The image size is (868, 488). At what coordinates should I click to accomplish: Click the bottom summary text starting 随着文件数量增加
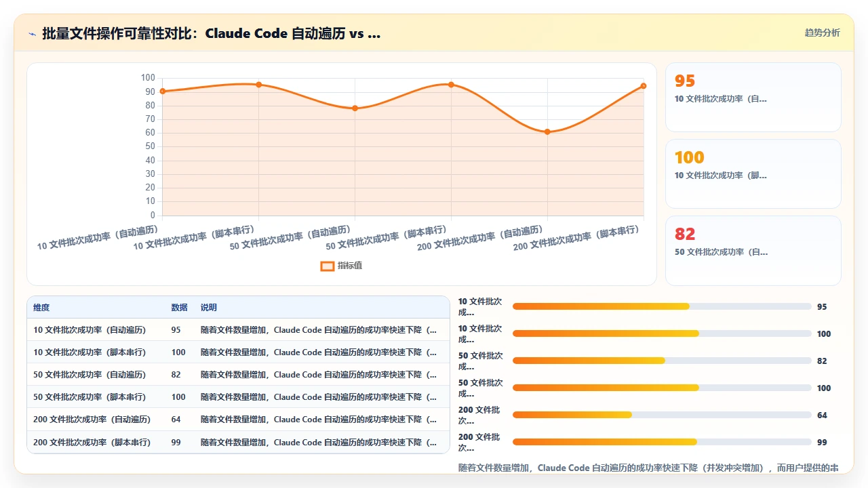click(648, 468)
